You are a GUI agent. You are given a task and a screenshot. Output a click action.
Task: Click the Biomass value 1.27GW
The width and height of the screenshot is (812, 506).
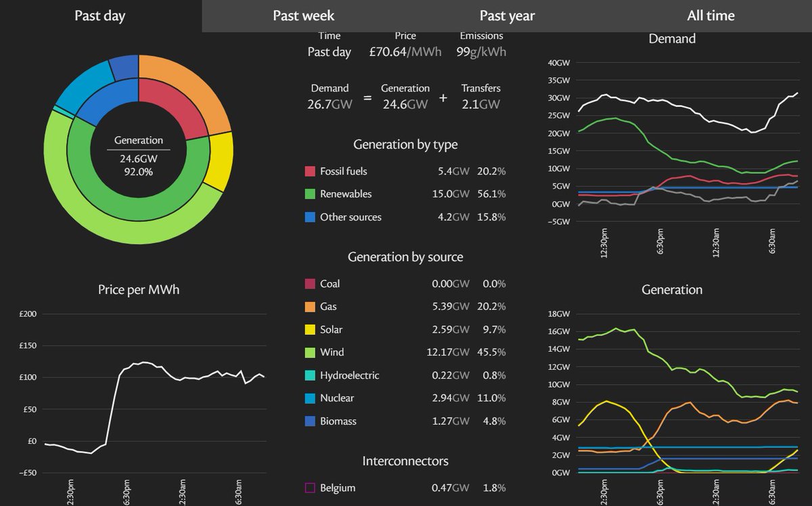451,421
